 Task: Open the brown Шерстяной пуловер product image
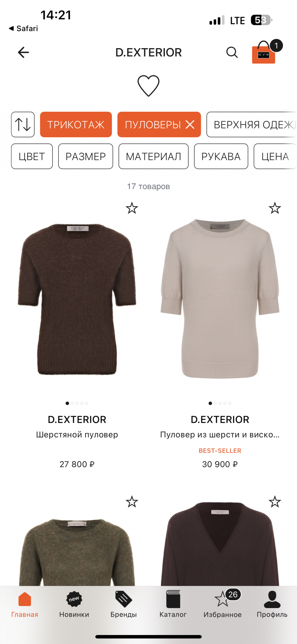click(77, 299)
